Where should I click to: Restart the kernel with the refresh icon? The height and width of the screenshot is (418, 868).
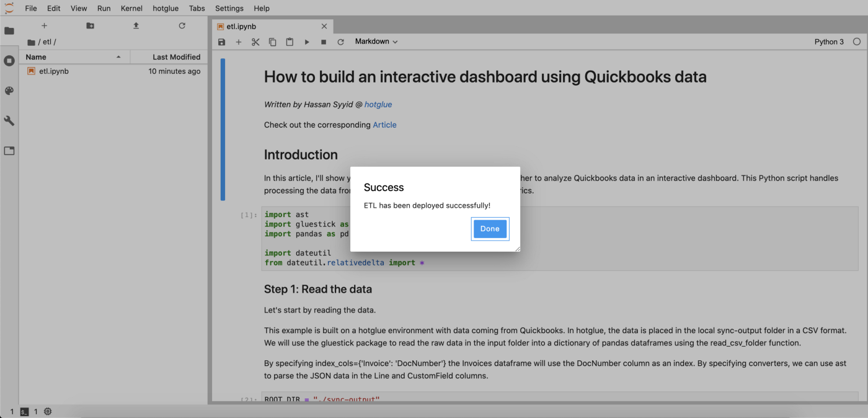tap(340, 42)
